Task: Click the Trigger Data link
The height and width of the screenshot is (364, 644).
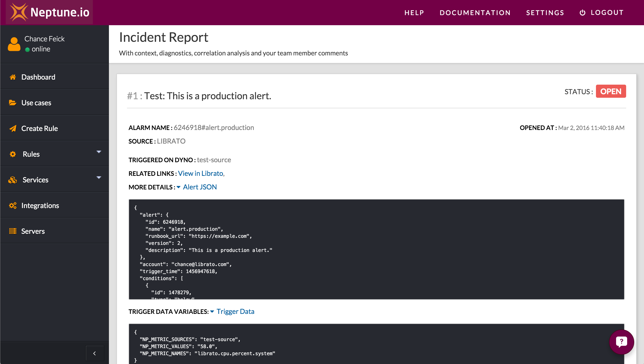Action: coord(235,311)
